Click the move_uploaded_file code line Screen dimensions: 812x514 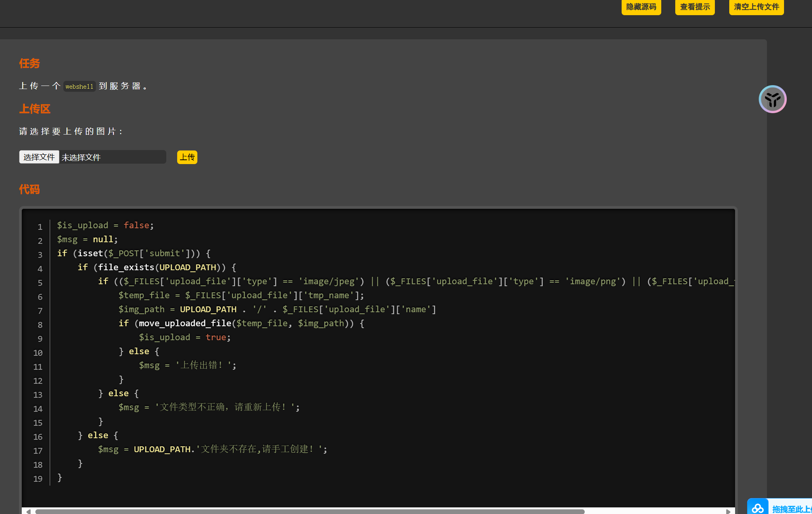(x=241, y=323)
